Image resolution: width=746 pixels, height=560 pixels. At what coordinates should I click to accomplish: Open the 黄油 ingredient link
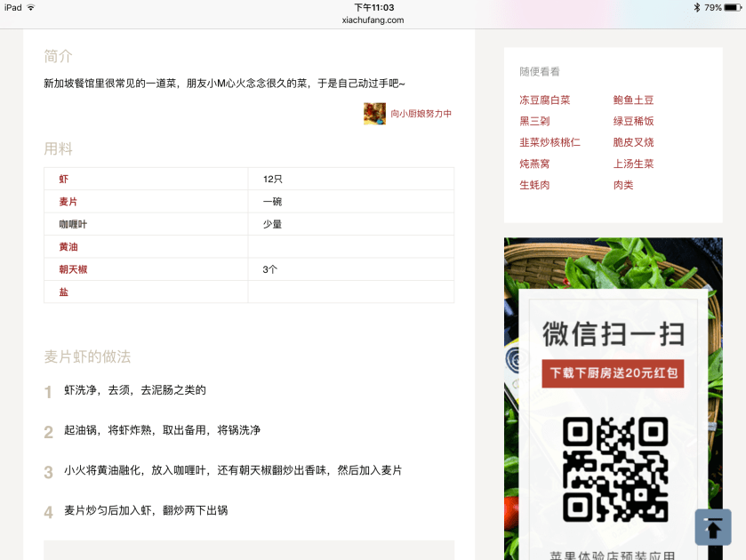(x=68, y=247)
